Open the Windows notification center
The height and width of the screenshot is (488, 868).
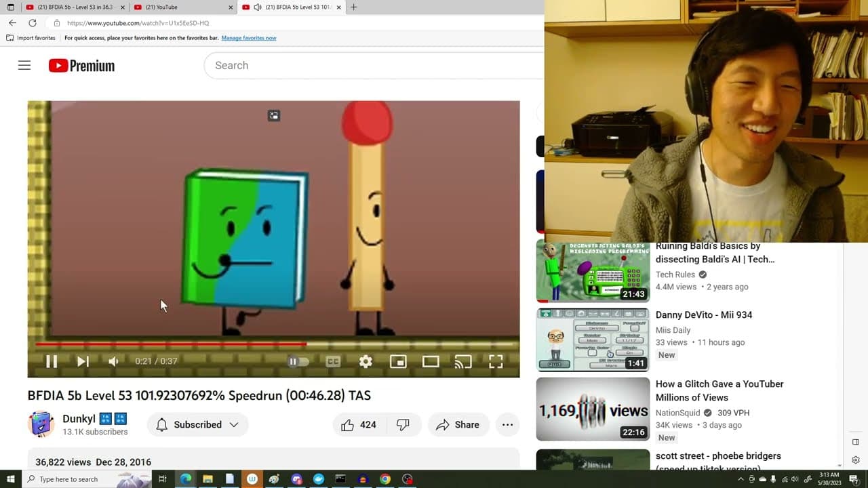coord(854,479)
